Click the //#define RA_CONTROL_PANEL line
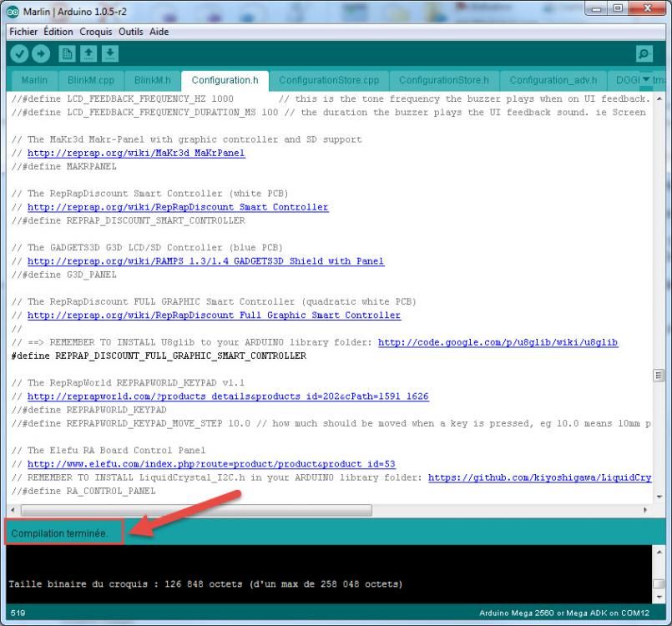The height and width of the screenshot is (626, 672). [x=83, y=491]
